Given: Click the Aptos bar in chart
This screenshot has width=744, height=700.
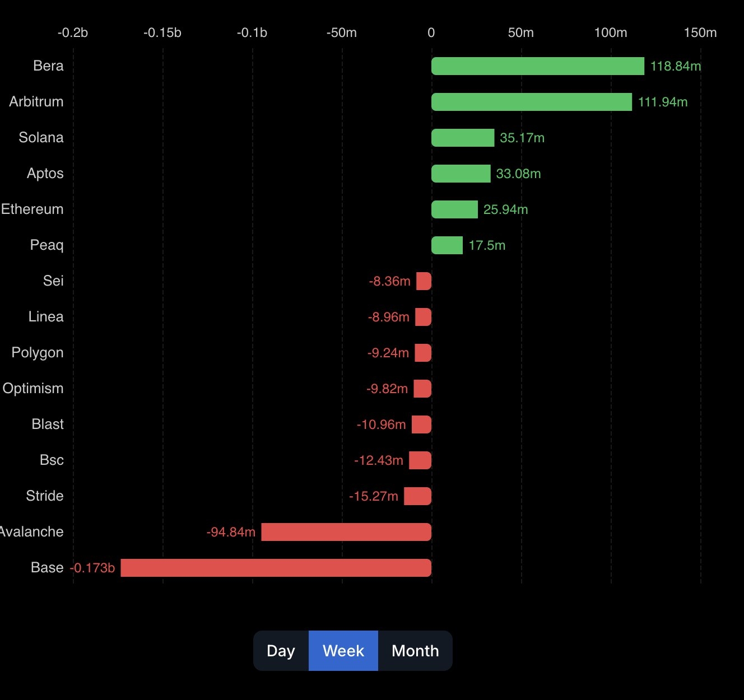Looking at the screenshot, I should click(461, 174).
